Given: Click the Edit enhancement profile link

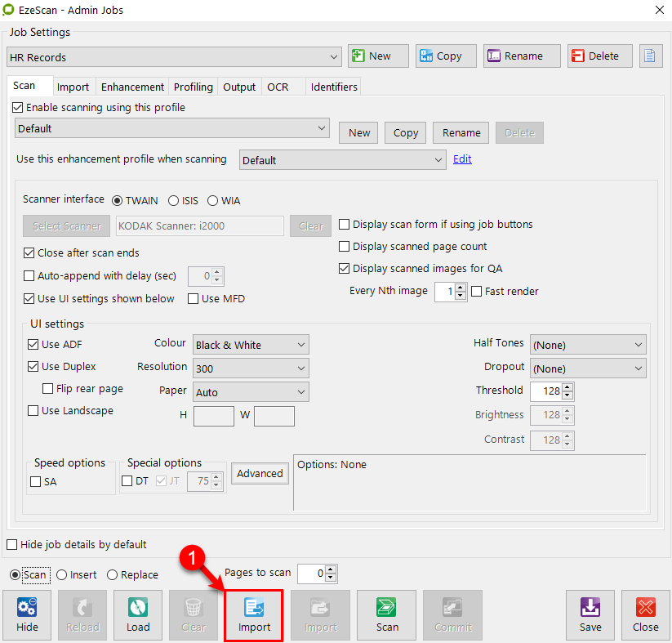Looking at the screenshot, I should pyautogui.click(x=462, y=159).
